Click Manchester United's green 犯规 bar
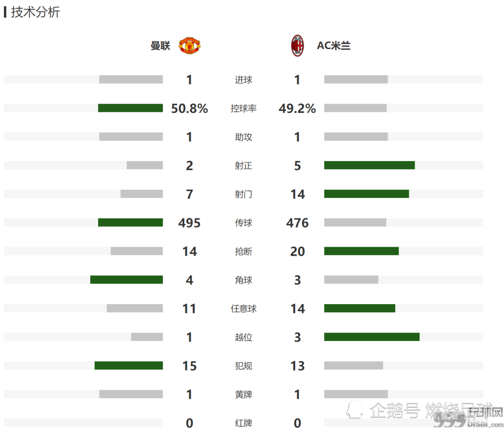This screenshot has width=504, height=428. (129, 366)
